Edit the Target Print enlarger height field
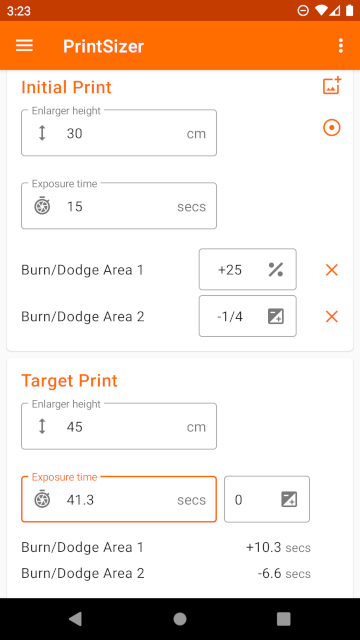This screenshot has width=360, height=640. click(x=119, y=426)
